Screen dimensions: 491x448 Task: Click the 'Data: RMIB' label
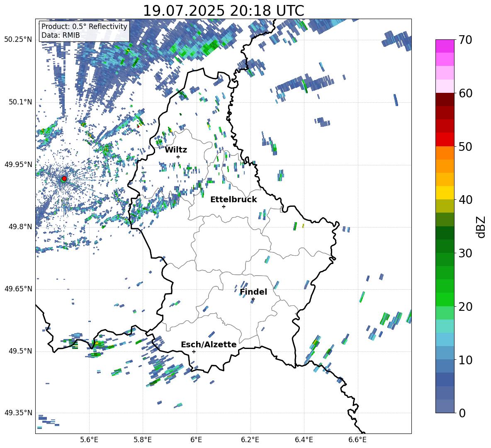[x=61, y=35]
